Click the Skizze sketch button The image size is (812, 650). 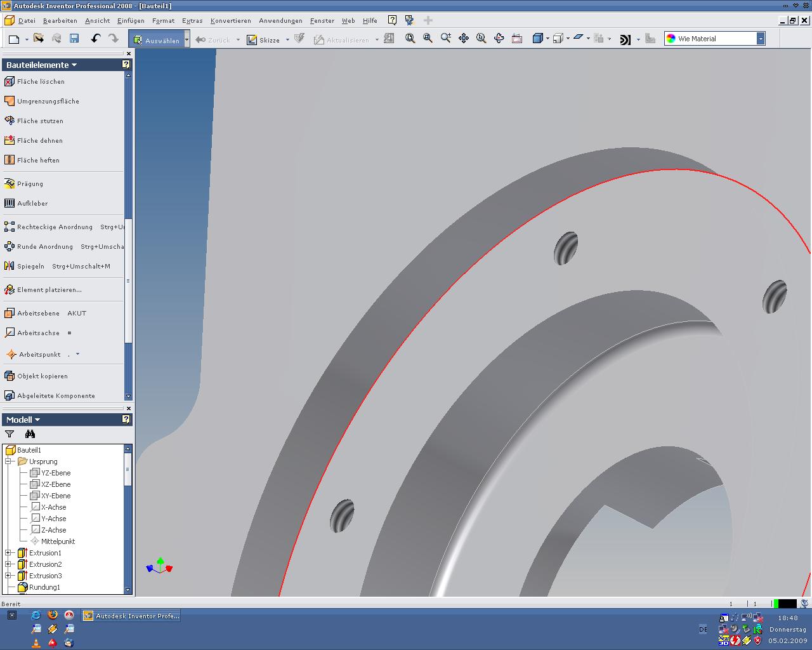pos(264,40)
